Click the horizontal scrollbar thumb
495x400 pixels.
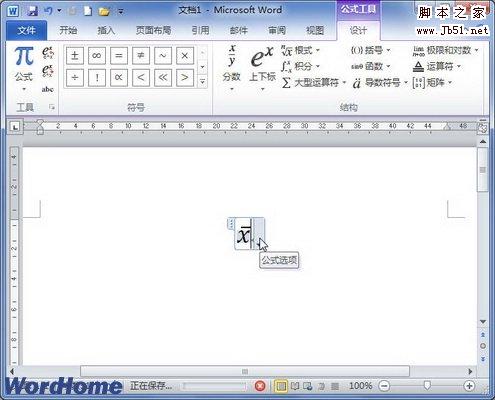coord(245,371)
